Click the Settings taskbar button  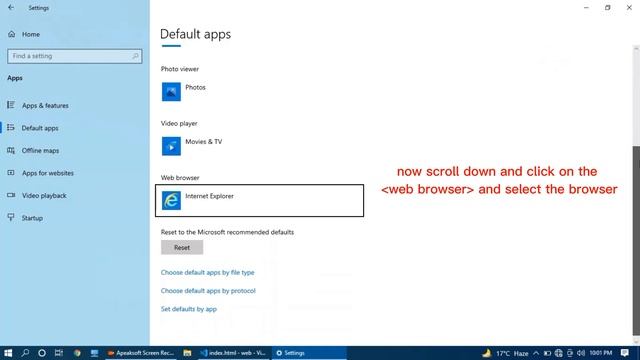[309, 353]
